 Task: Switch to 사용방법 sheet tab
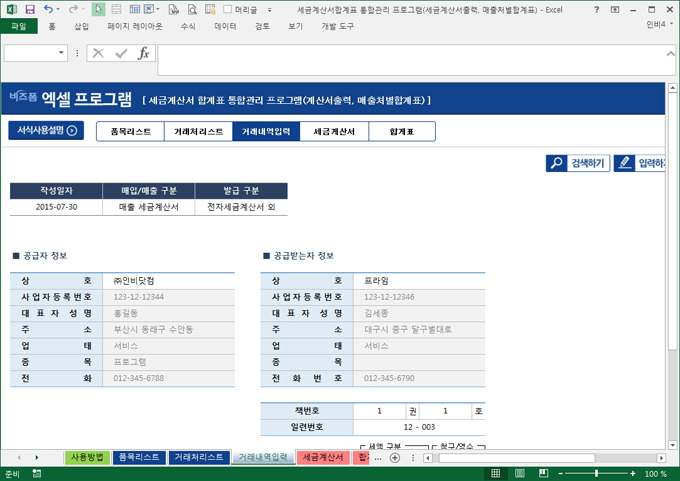(x=87, y=457)
